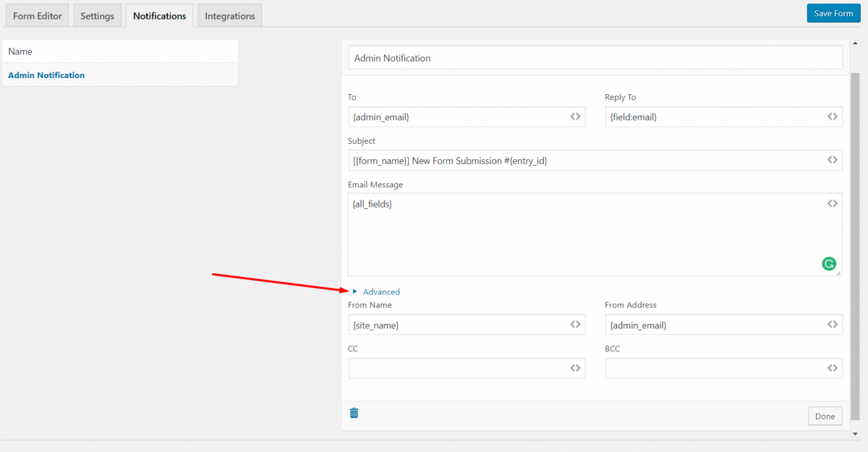This screenshot has height=452, width=868.
Task: Select Admin Notification in the sidebar list
Action: 46,74
